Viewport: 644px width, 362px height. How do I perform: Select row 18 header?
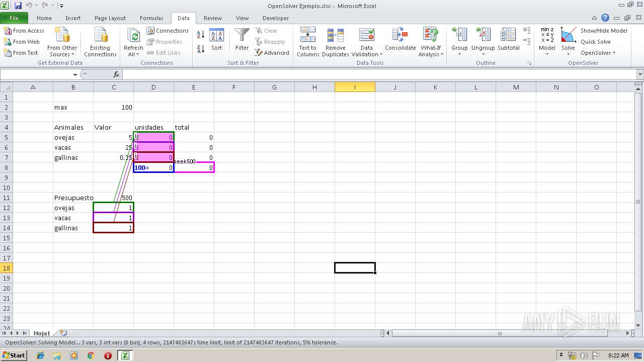[7, 268]
